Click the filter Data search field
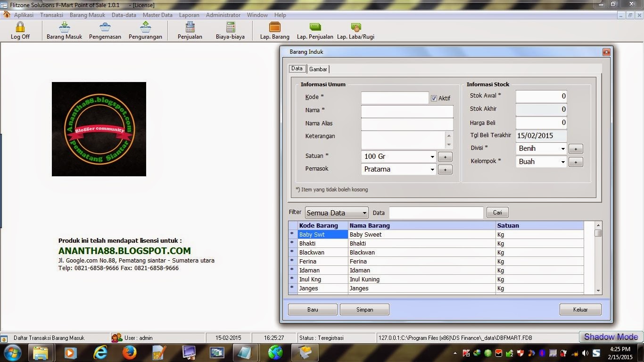 click(436, 213)
